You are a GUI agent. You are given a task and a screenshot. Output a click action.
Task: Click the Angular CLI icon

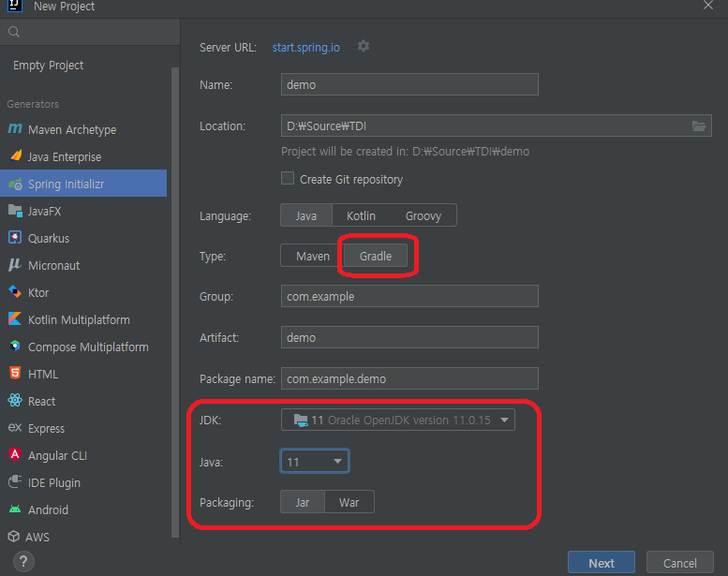point(15,454)
